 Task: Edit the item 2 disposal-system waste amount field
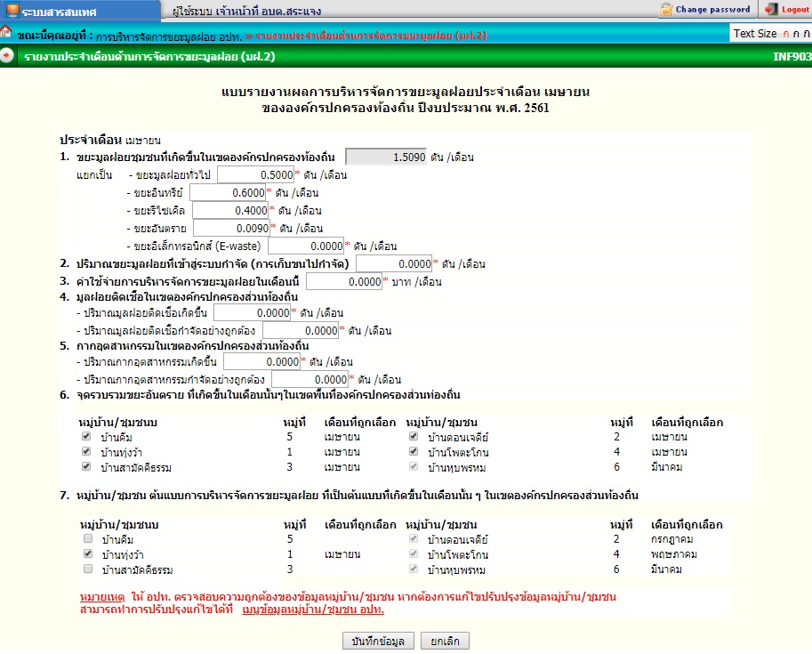pos(394,263)
